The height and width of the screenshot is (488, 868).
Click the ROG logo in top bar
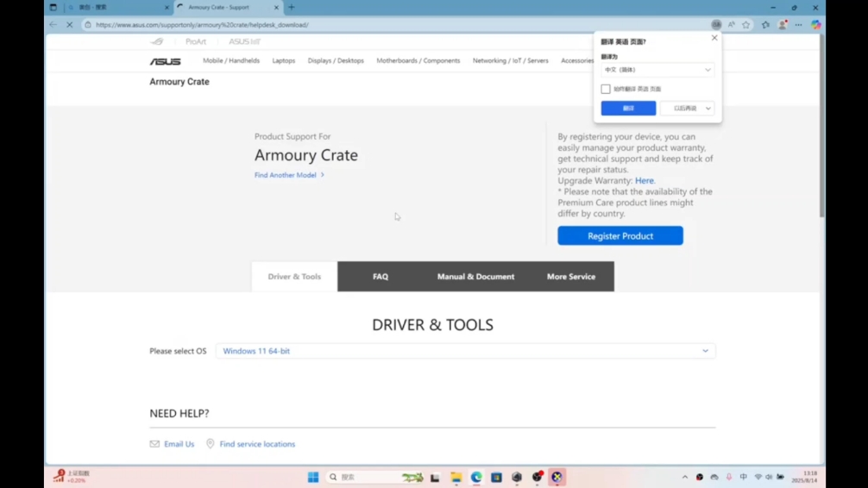(157, 41)
